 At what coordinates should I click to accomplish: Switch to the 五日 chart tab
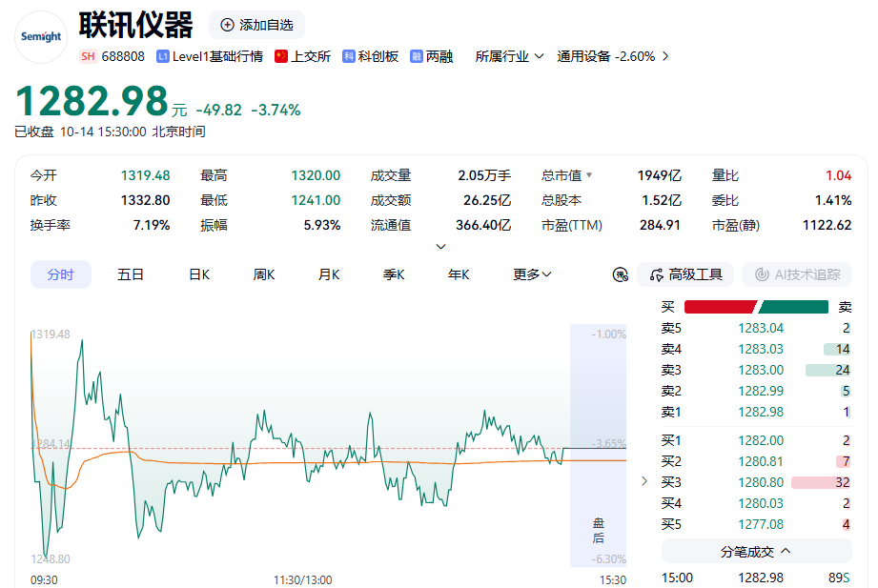point(131,274)
